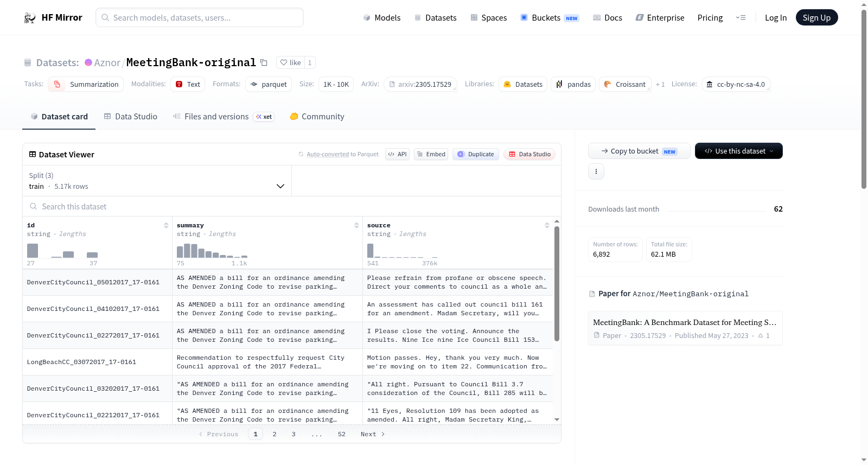Screen dimensions: 868x465
Task: Open the Aznor user profile link
Action: (107, 62)
